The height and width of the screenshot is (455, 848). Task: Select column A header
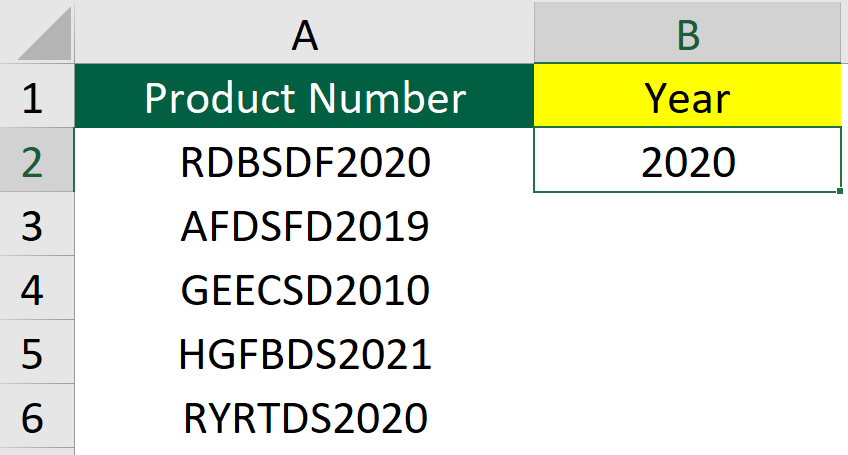(x=304, y=32)
